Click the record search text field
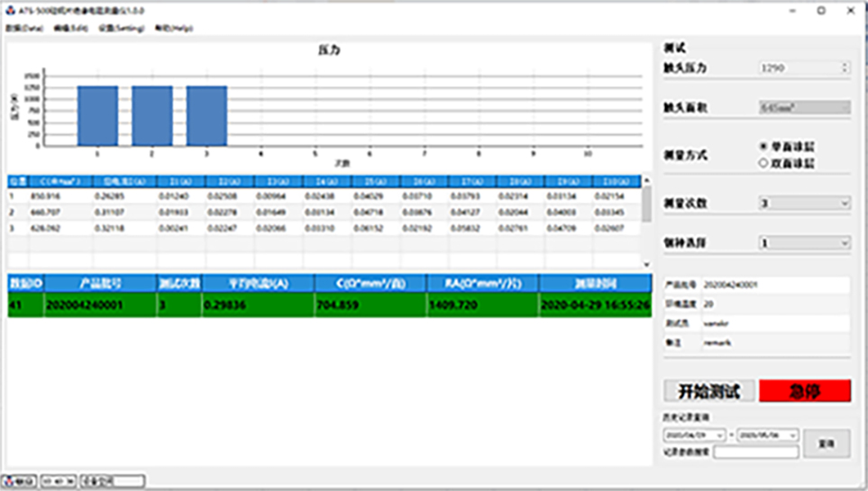 755,452
